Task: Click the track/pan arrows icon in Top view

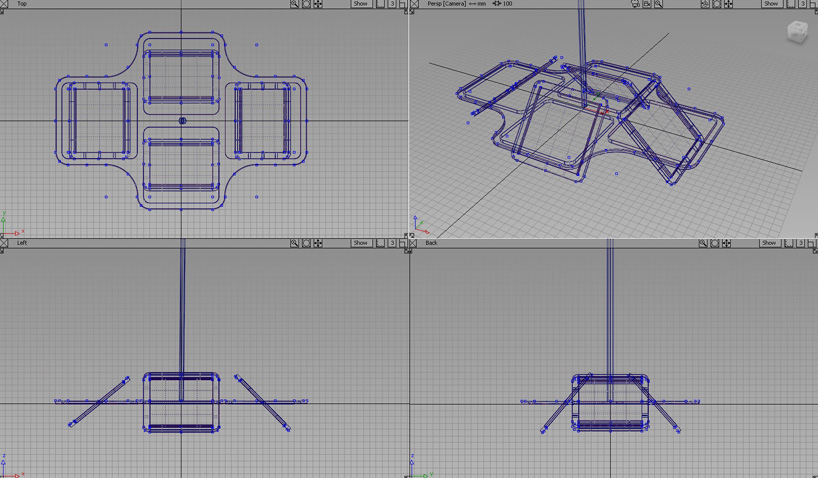Action: [318, 4]
